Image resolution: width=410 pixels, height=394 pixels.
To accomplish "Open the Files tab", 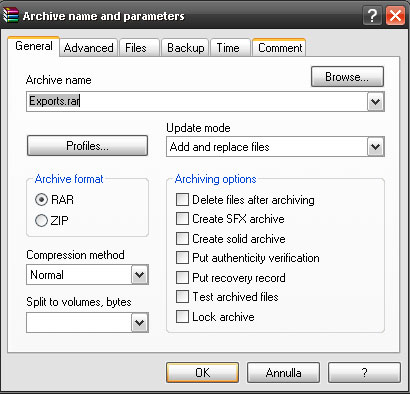I will [139, 48].
